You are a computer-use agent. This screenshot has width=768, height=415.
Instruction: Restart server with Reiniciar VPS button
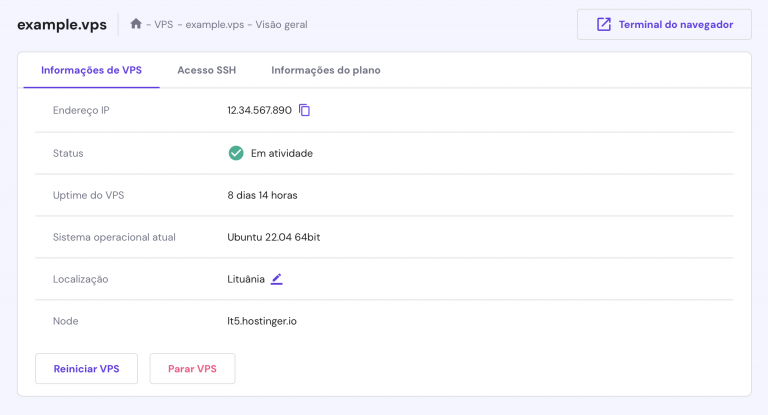86,368
